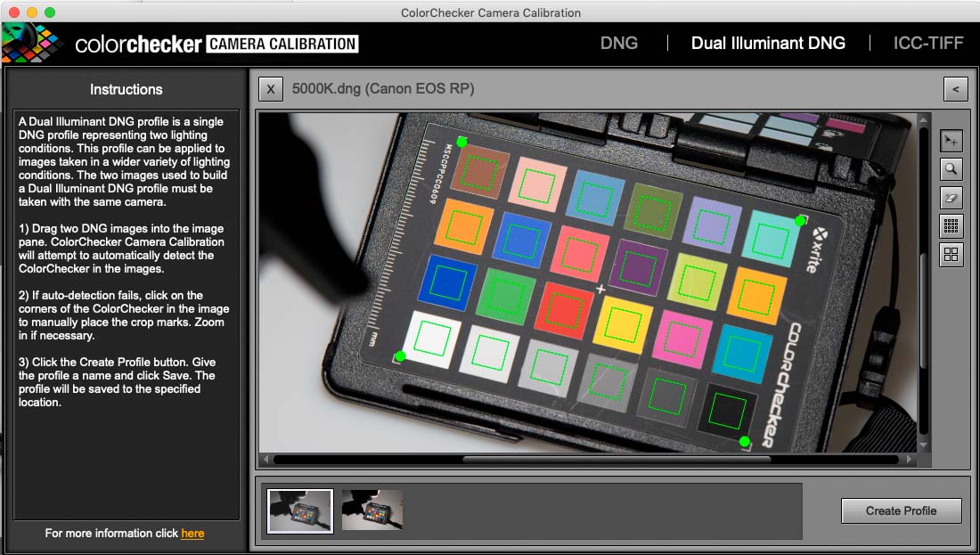Select the second, darker image thumbnail
This screenshot has height=555, width=980.
372,510
